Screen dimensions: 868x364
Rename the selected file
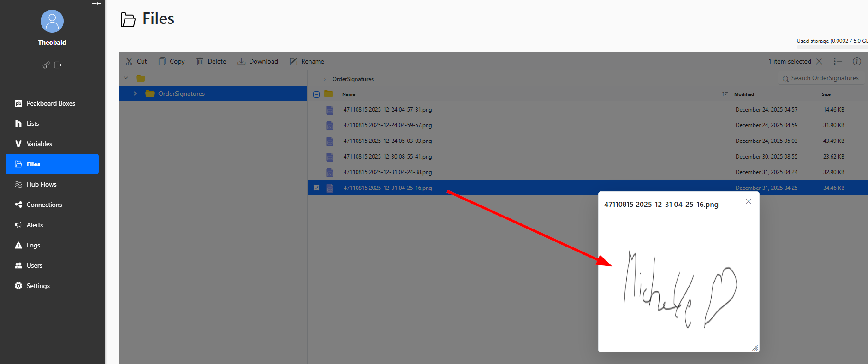[307, 61]
